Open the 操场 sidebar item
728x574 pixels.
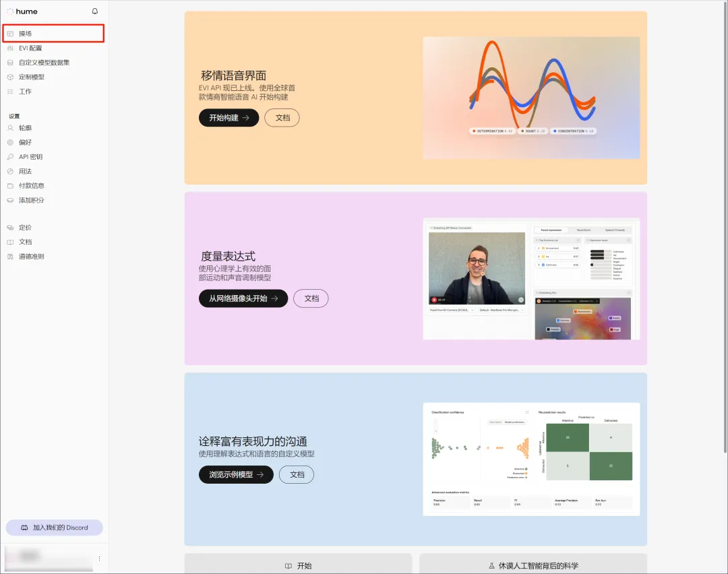tap(53, 34)
